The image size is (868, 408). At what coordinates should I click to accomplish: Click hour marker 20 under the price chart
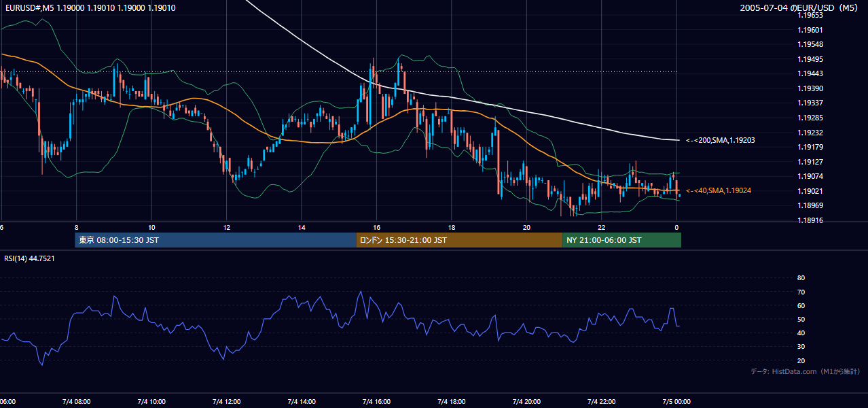(x=526, y=227)
